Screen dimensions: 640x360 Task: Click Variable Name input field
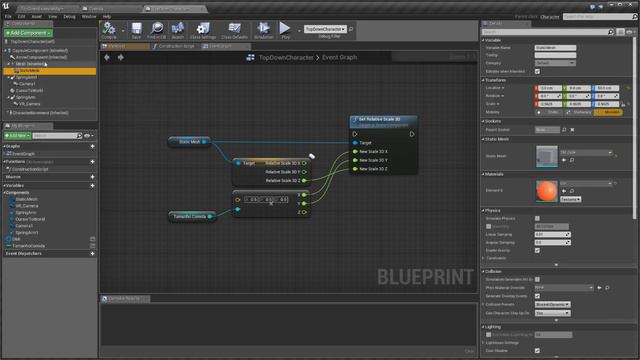(555, 48)
